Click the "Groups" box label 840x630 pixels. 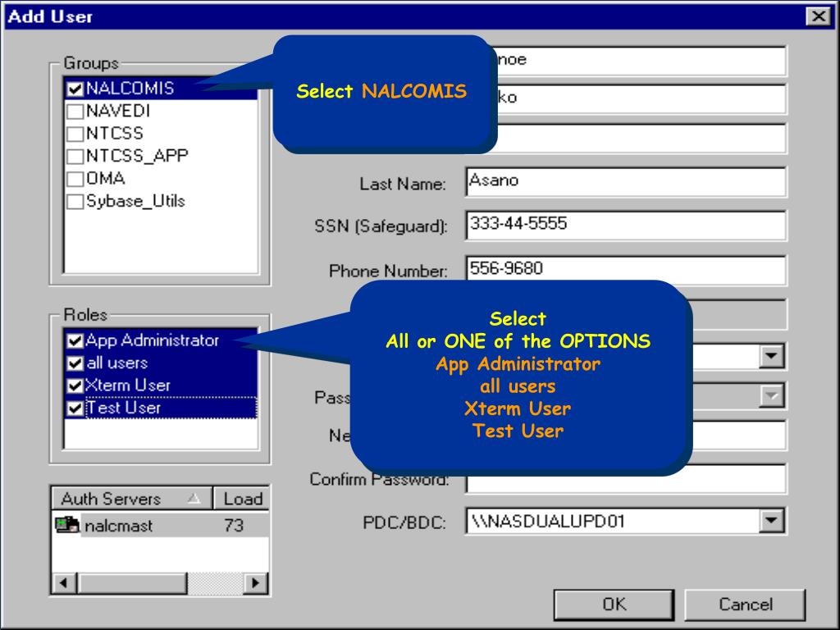coord(91,62)
